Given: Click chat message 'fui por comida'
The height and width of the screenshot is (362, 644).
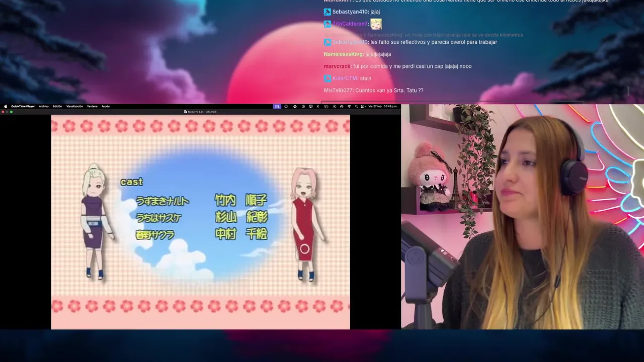Looking at the screenshot, I should 412,66.
